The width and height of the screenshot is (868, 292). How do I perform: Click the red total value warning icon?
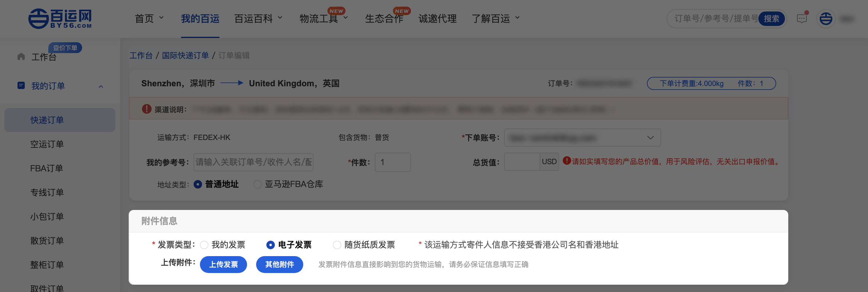click(566, 161)
